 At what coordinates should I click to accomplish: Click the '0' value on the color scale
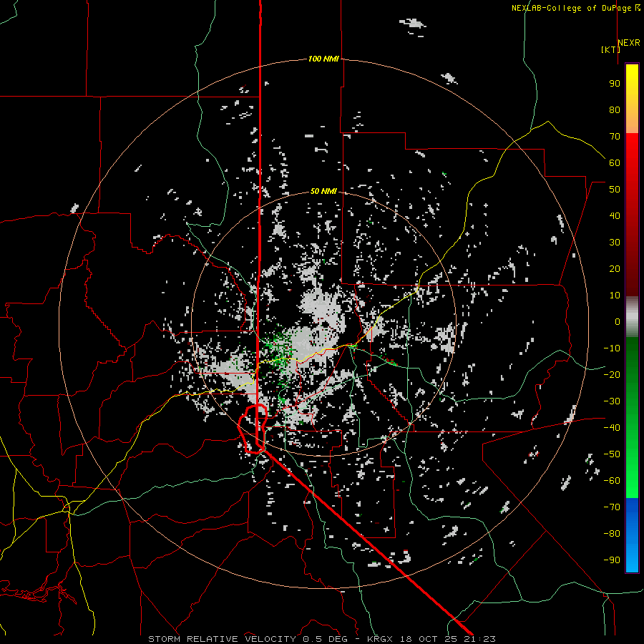618,321
